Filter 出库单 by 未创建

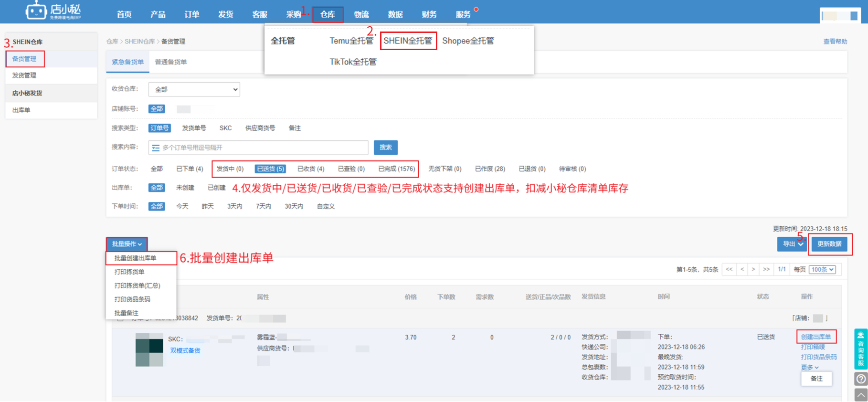[185, 188]
